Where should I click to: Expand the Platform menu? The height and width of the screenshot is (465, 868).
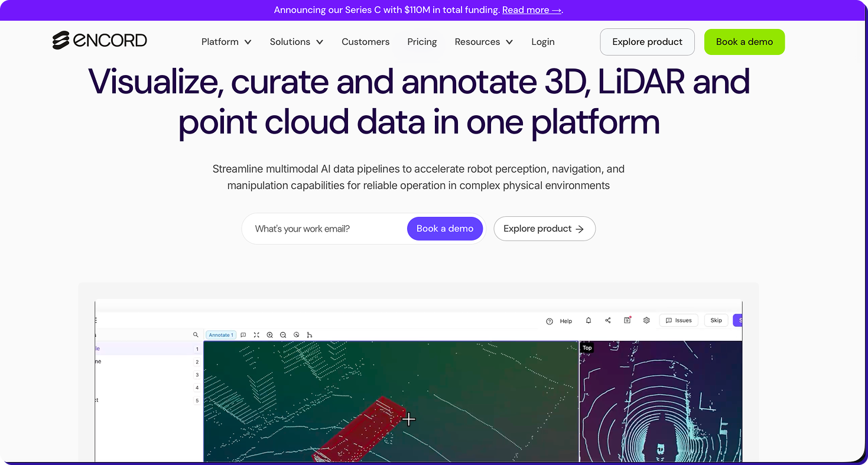(226, 42)
